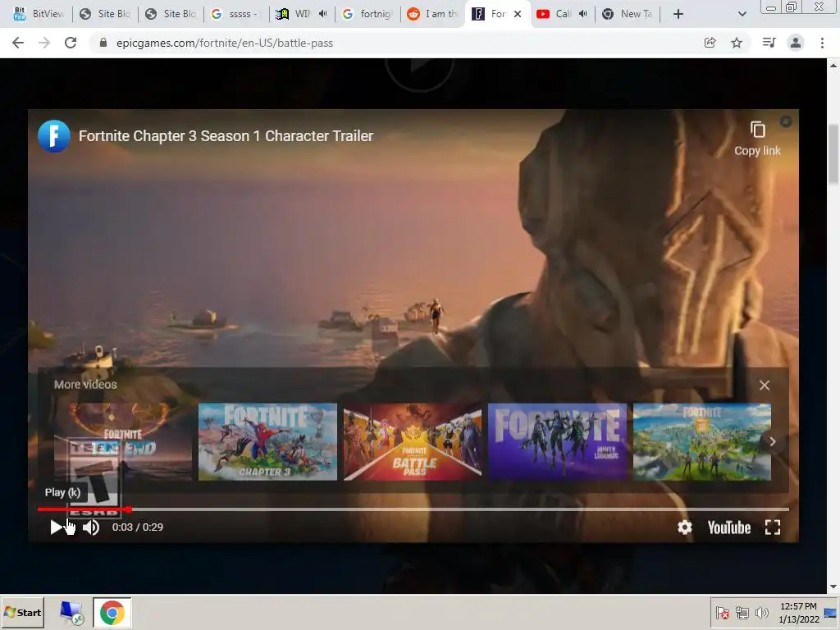Screen dimensions: 840x630
Task: Switch to the first Site Blo tab
Action: pyautogui.click(x=105, y=14)
